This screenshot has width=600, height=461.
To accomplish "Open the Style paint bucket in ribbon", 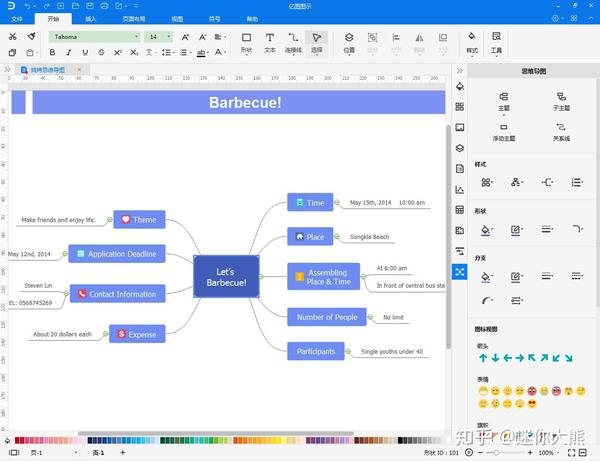I will 472,42.
